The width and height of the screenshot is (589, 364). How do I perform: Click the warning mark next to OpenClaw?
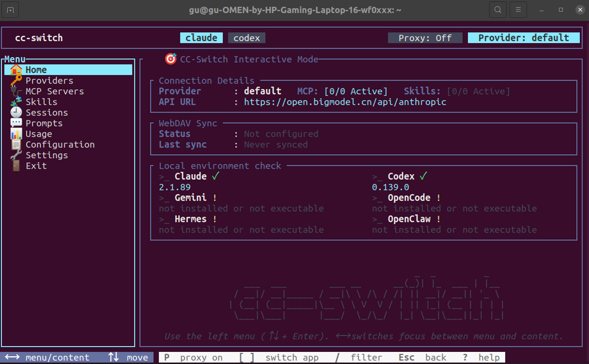pyautogui.click(x=438, y=219)
